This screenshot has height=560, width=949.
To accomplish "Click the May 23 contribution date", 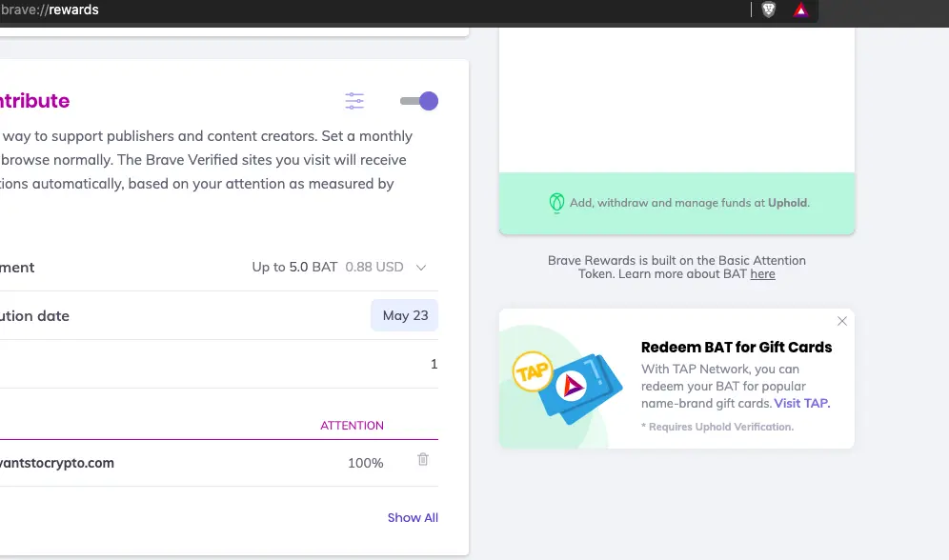I will [x=405, y=315].
